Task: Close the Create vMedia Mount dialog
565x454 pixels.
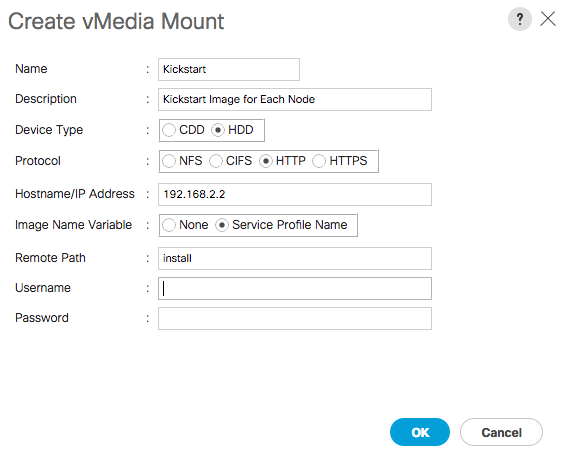Action: pyautogui.click(x=548, y=19)
